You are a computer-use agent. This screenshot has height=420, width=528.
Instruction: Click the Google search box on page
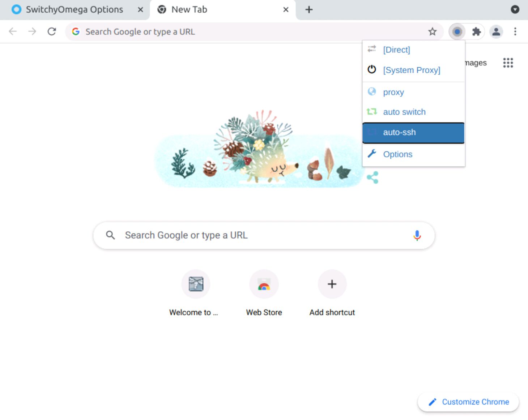264,235
